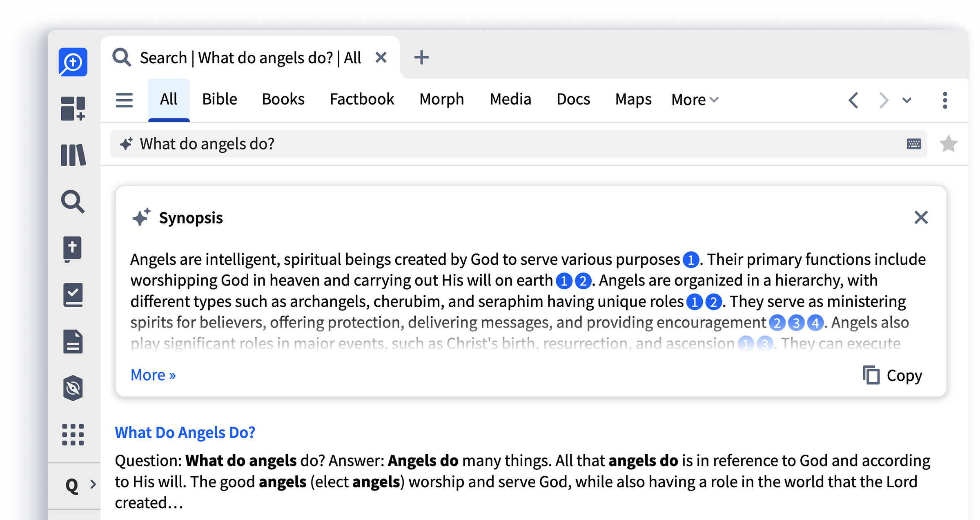Open the document notes sidebar icon
980x520 pixels.
click(x=73, y=341)
